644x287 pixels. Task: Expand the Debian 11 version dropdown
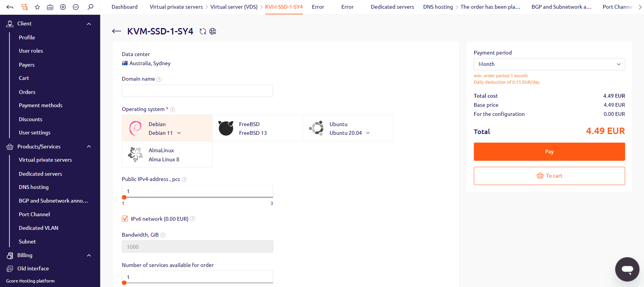coord(179,133)
